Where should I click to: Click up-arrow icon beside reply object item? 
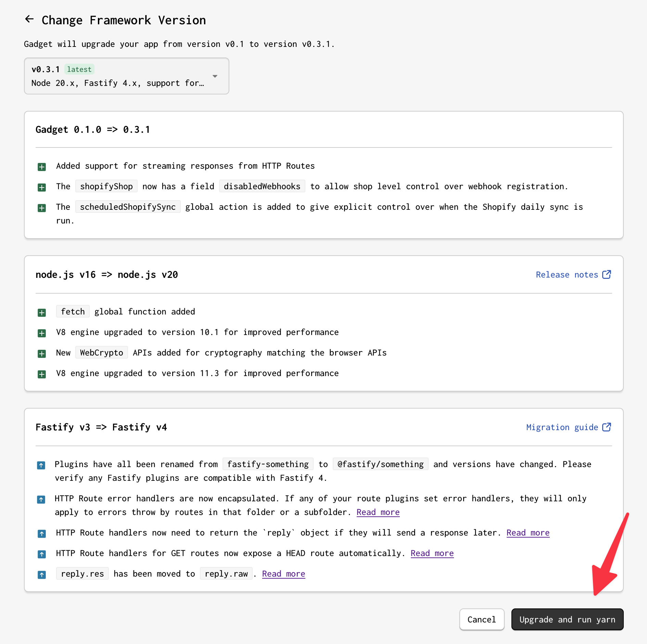(x=42, y=533)
